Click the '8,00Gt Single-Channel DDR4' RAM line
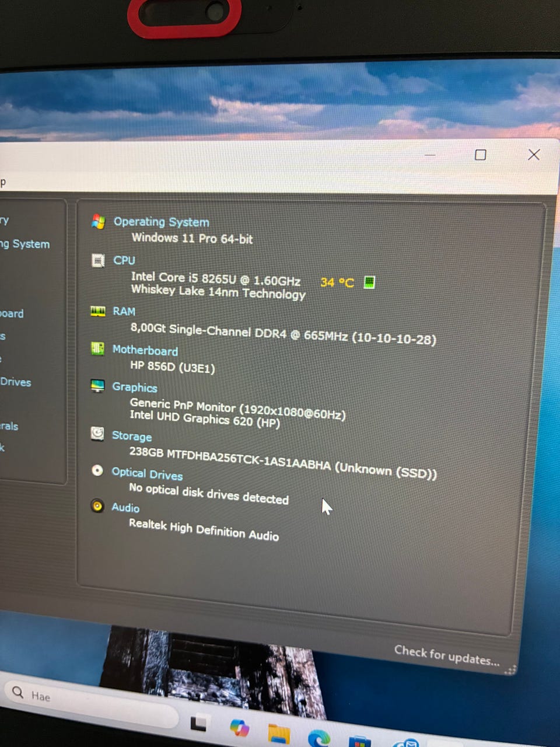Screen dimensions: 560x747 pos(283,333)
